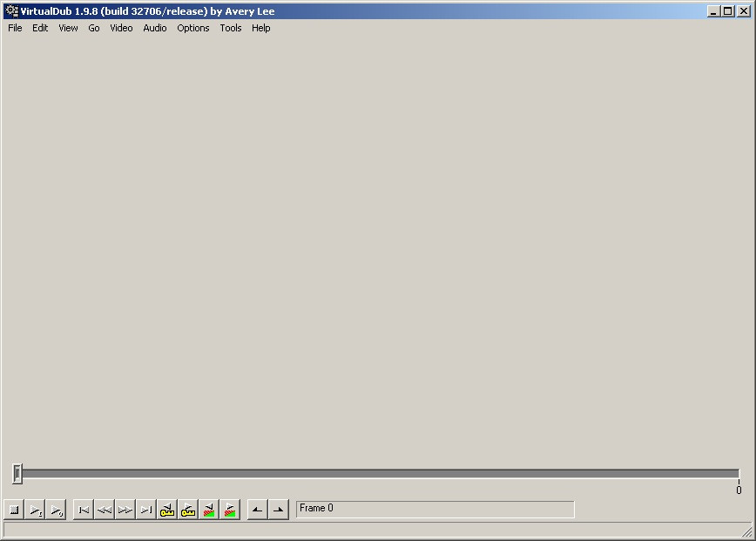The height and width of the screenshot is (541, 756).
Task: Scan forward to next scene
Action: (x=230, y=510)
